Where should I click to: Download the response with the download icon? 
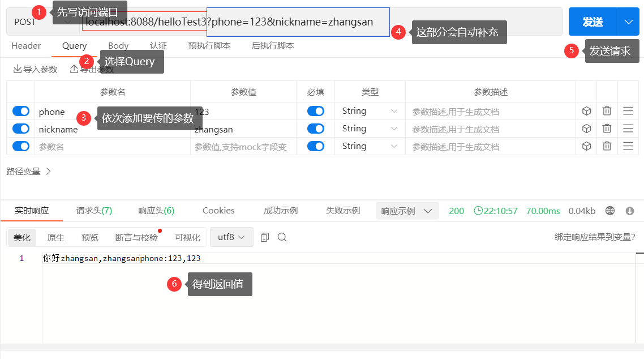(630, 211)
